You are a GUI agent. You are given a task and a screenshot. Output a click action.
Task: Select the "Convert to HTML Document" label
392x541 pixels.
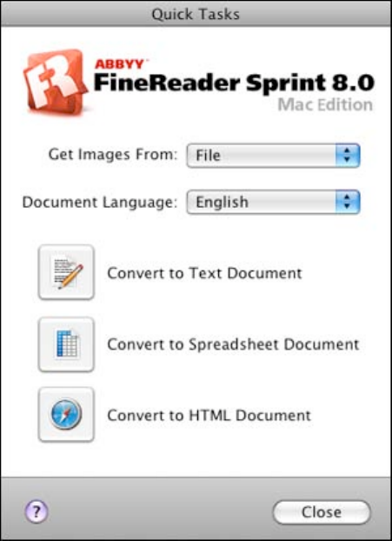click(x=209, y=415)
